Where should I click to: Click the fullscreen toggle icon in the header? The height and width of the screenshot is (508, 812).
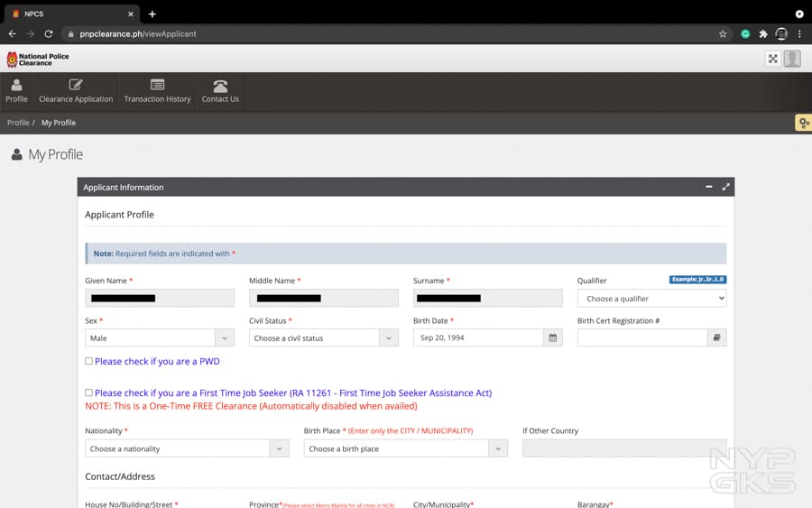click(x=772, y=59)
